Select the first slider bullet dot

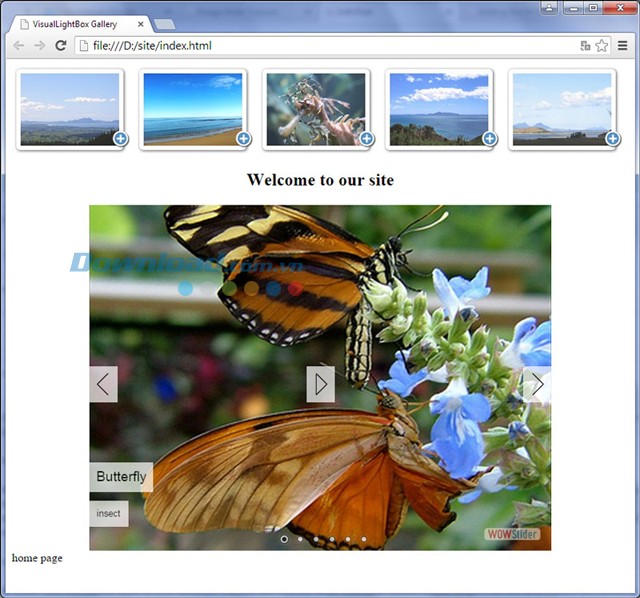284,539
